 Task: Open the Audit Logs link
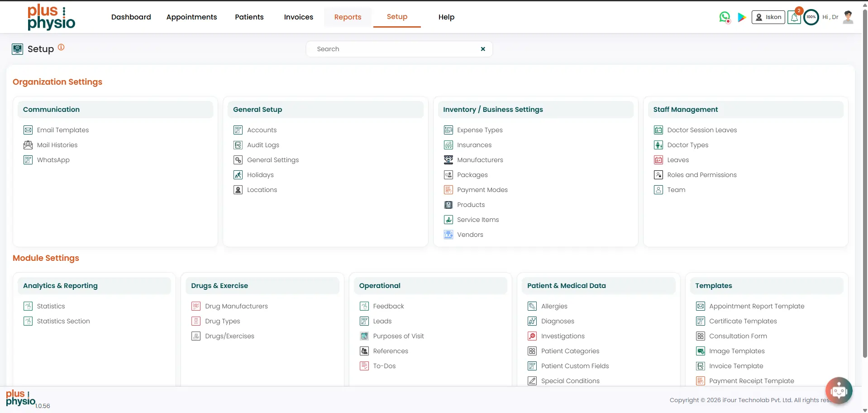263,145
